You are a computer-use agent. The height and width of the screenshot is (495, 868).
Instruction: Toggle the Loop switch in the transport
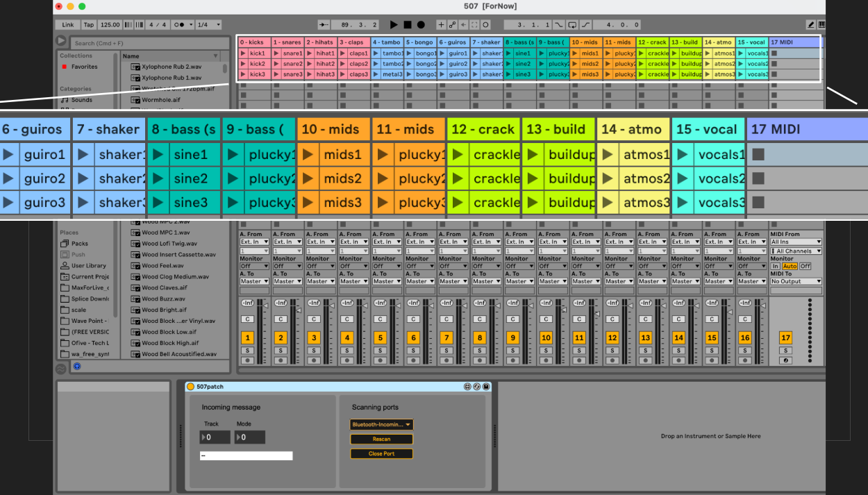572,24
